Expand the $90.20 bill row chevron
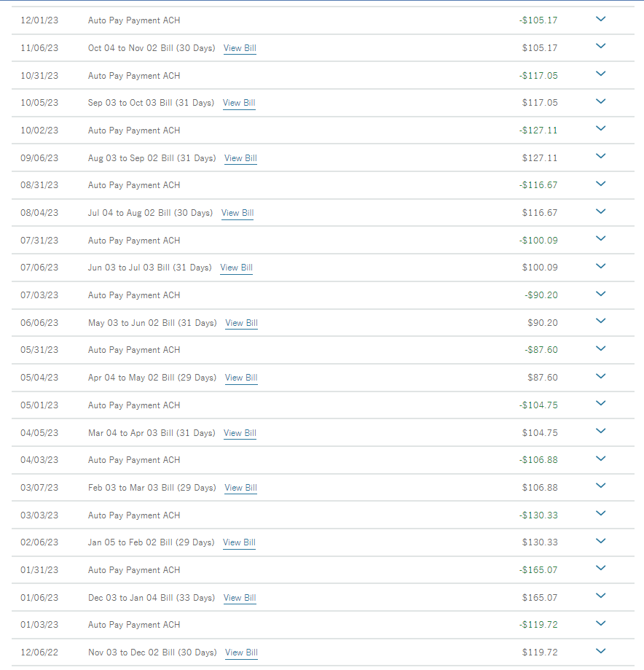The image size is (644, 670). pyautogui.click(x=600, y=322)
